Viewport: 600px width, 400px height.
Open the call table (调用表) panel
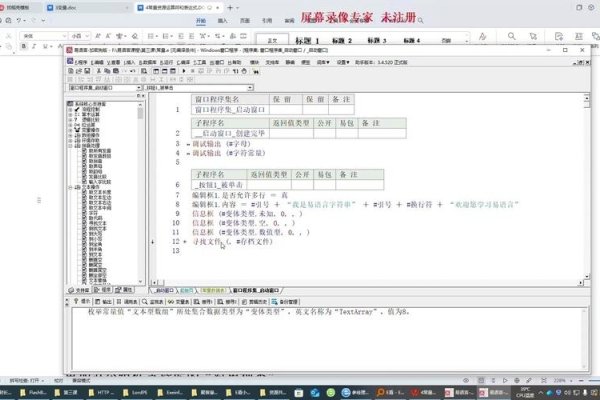coord(127,302)
